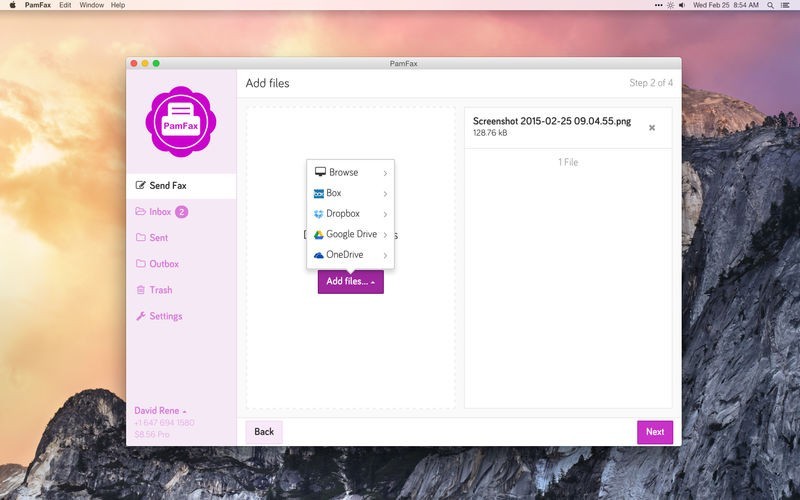This screenshot has height=500, width=800.
Task: Select the Sent folder
Action: [x=158, y=238]
